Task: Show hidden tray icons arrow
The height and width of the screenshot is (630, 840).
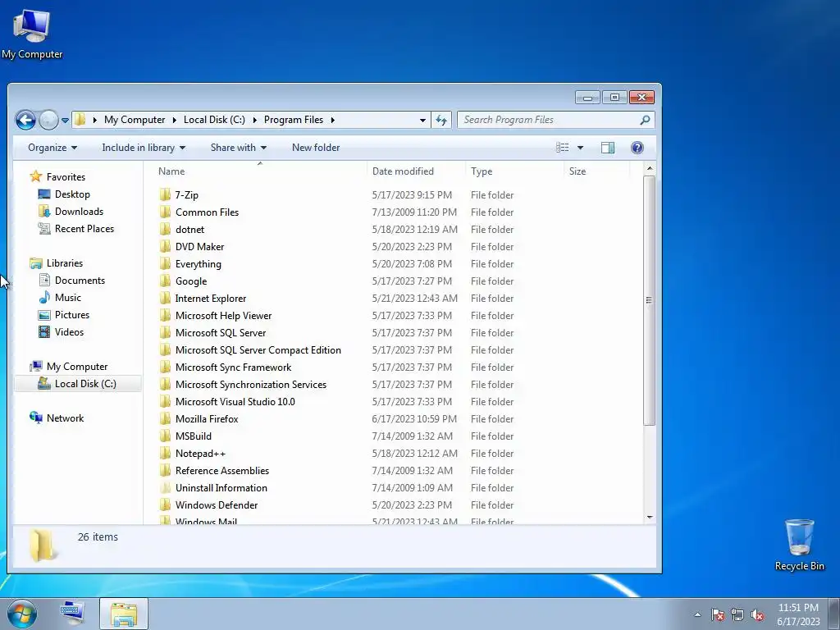Action: 697,614
